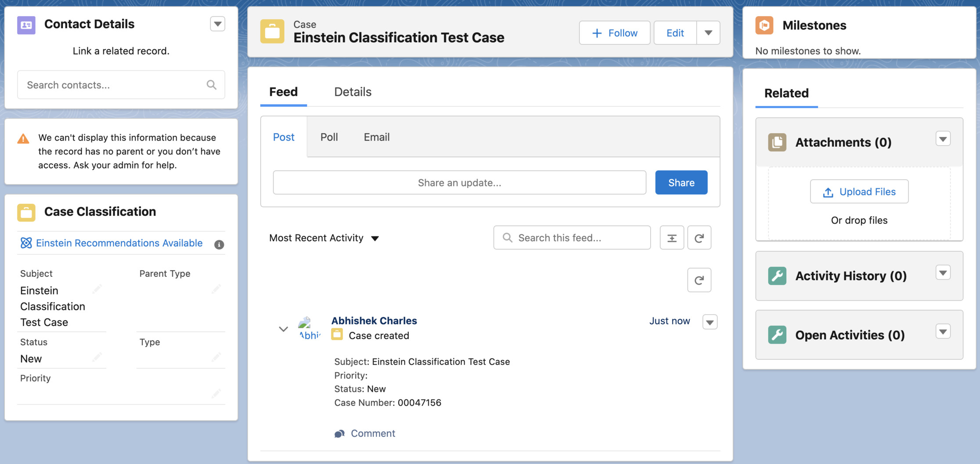Select the Email publisher tab

376,137
